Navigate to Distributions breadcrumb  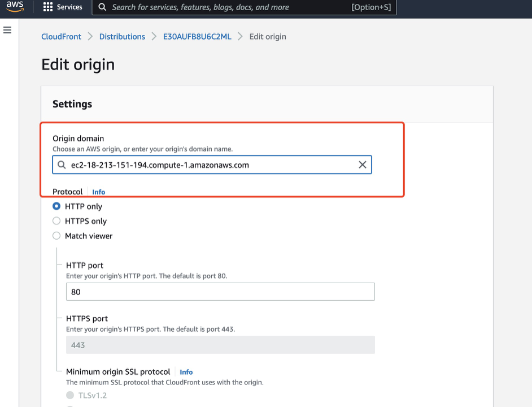click(122, 37)
